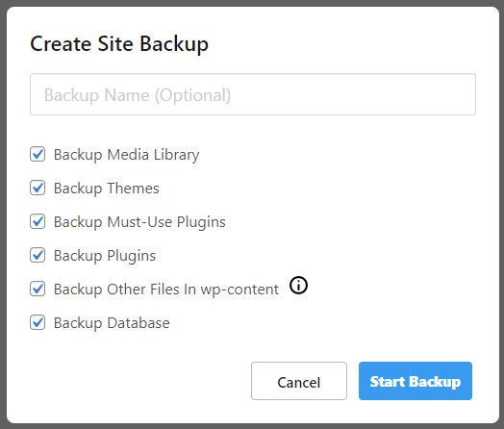Start the backup with the blue button

(416, 381)
